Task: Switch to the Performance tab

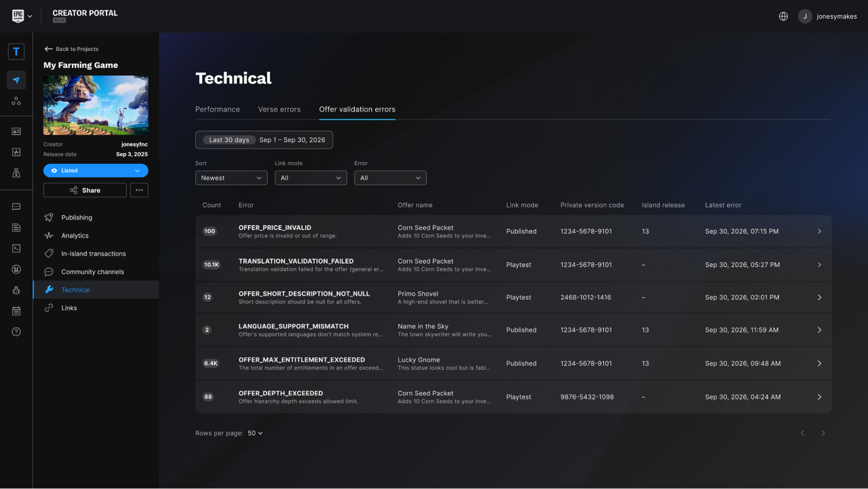Action: tap(218, 109)
